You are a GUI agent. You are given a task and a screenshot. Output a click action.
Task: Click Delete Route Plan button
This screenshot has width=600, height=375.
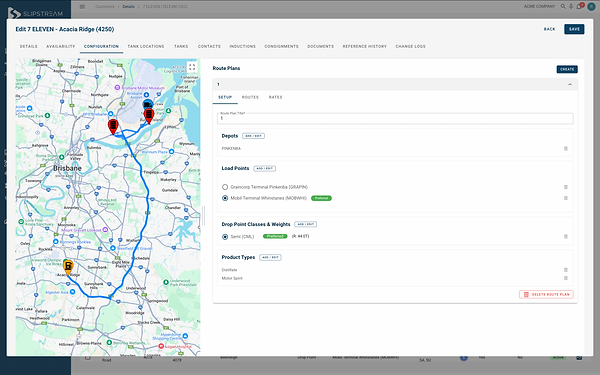point(546,294)
